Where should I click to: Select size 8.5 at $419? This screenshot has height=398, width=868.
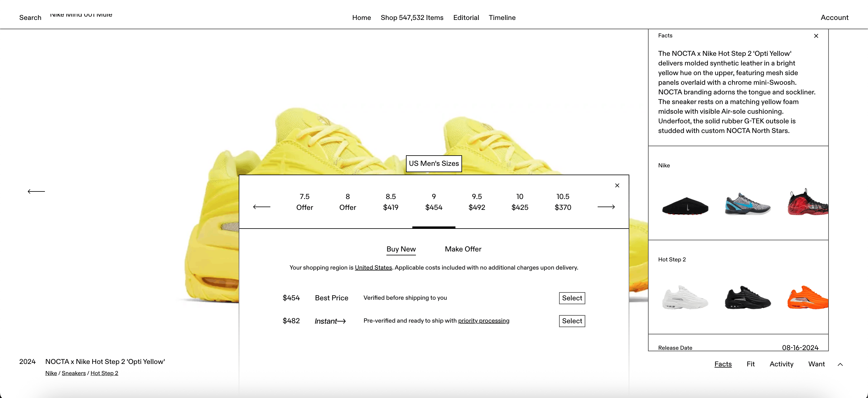pos(391,202)
